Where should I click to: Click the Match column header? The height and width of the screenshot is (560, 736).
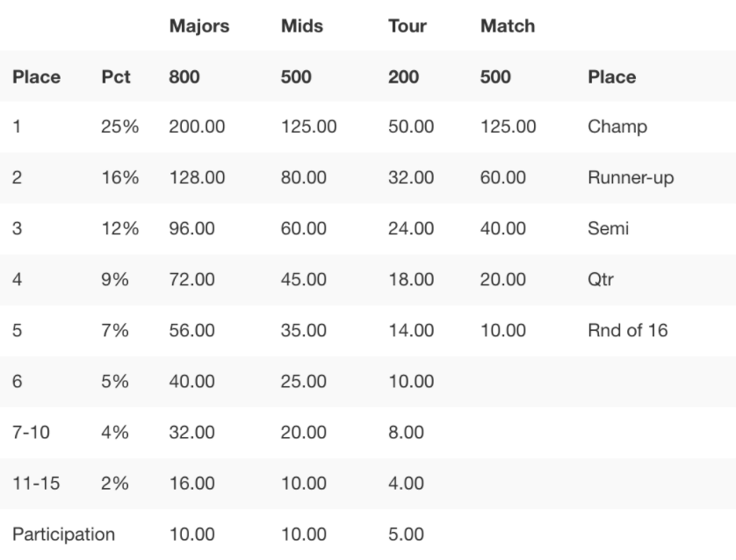point(508,25)
